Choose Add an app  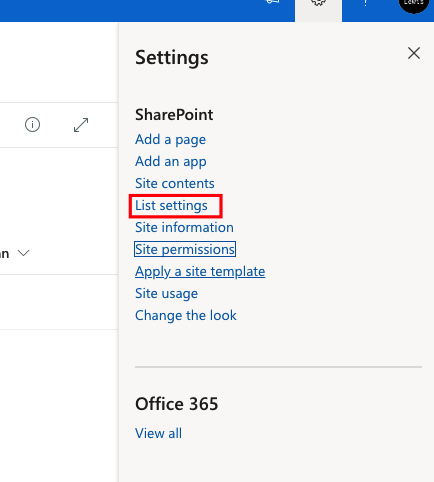[171, 162]
